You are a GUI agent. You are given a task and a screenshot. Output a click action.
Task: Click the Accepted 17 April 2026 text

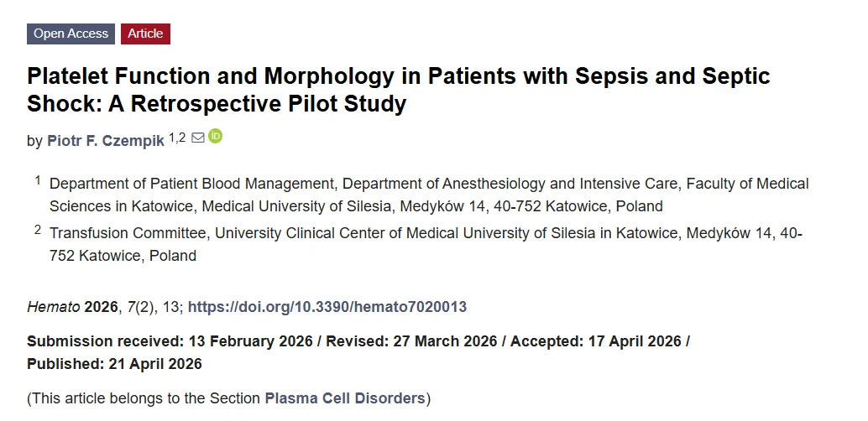point(596,341)
